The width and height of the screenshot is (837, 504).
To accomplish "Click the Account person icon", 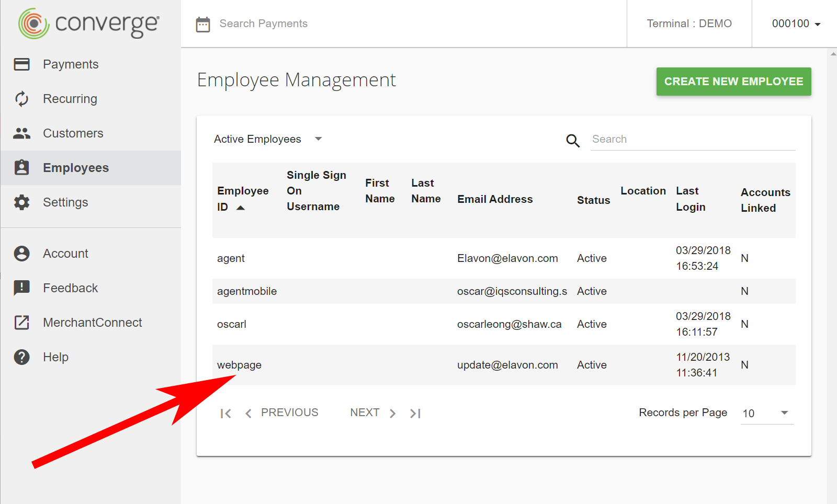I will pyautogui.click(x=21, y=254).
